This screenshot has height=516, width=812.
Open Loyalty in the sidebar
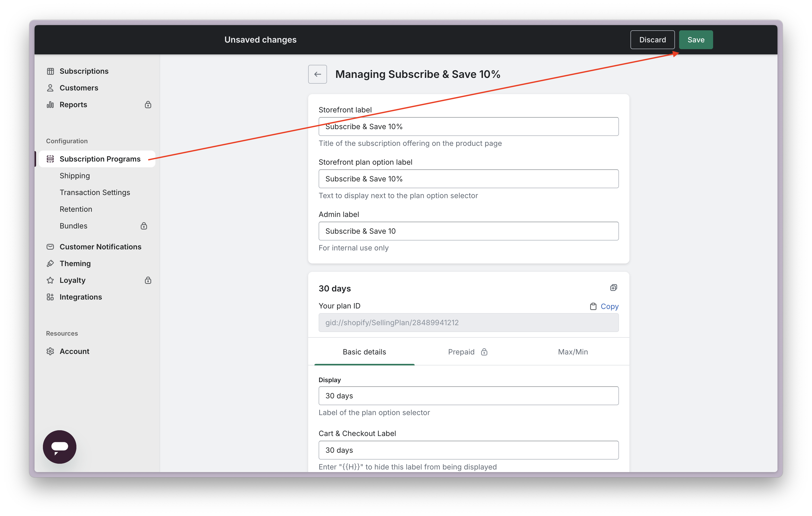click(x=72, y=280)
